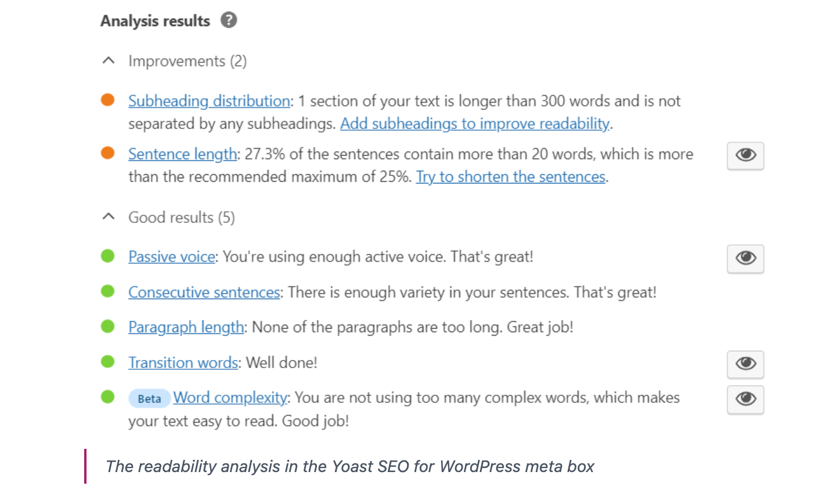Collapse the Good results section
Viewport: 836px width, 504px height.
click(x=108, y=217)
